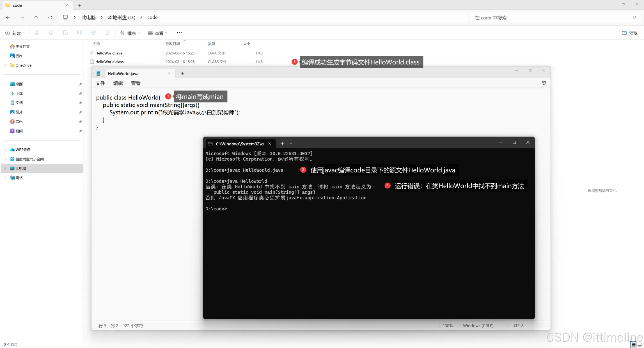Viewport: 644px width, 348px height.
Task: Expand the OneDrive tree node
Action: coord(5,65)
